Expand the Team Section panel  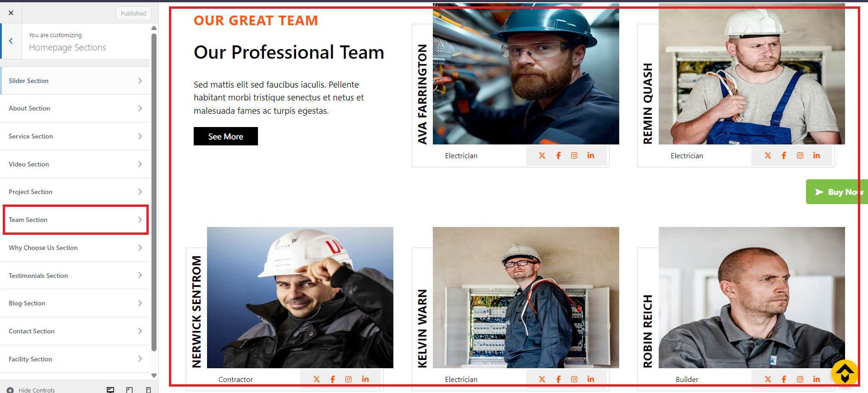(76, 220)
